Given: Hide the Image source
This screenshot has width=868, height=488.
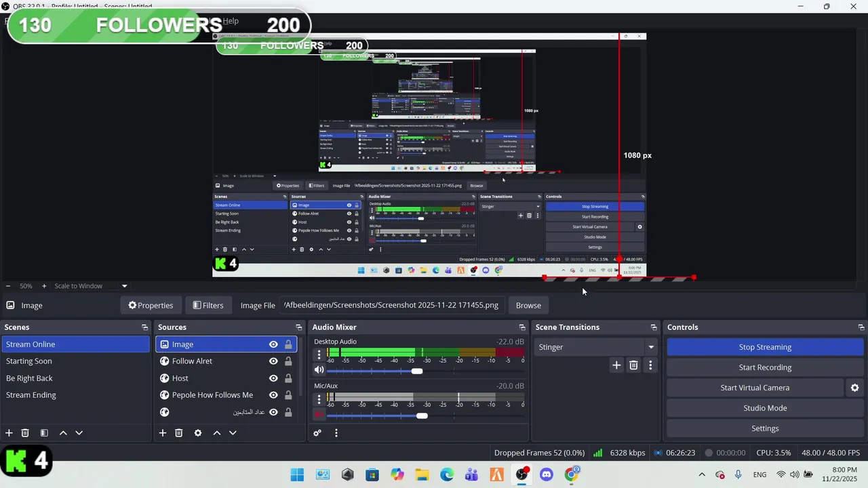Looking at the screenshot, I should (x=273, y=344).
